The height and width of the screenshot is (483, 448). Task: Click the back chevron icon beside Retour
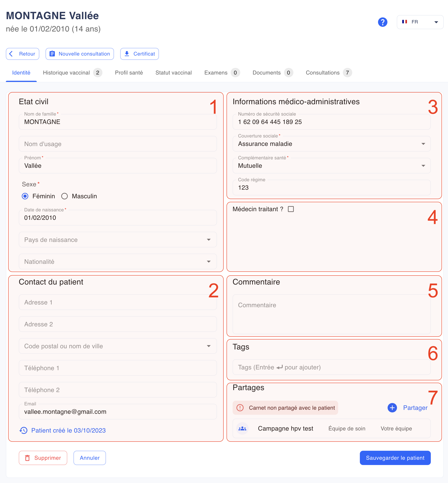(11, 54)
